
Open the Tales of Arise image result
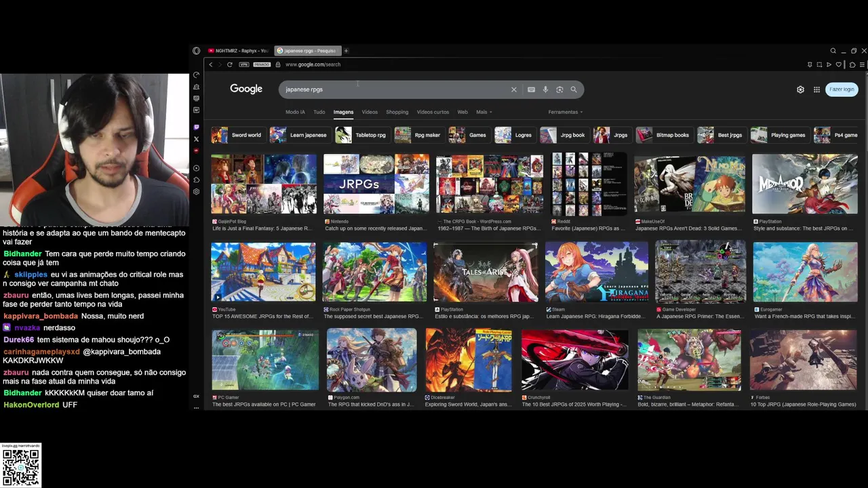click(x=486, y=272)
